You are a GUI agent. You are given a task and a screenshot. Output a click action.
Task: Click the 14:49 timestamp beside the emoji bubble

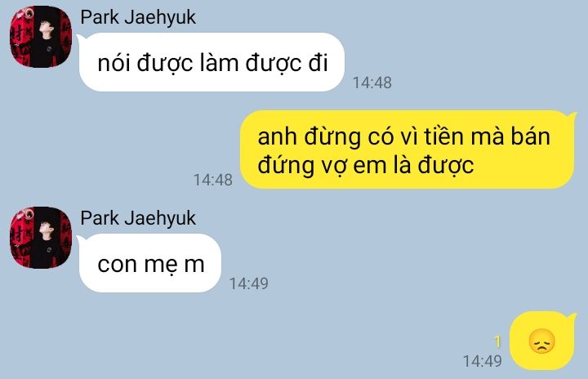[x=483, y=361]
